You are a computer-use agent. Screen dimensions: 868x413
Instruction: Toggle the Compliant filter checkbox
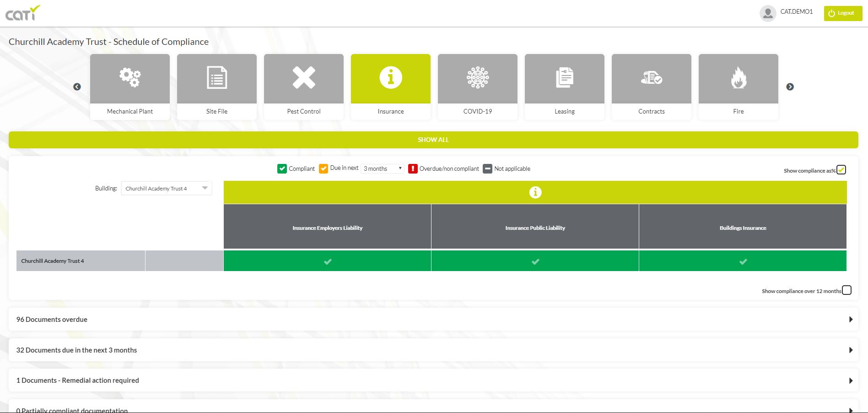click(x=282, y=168)
